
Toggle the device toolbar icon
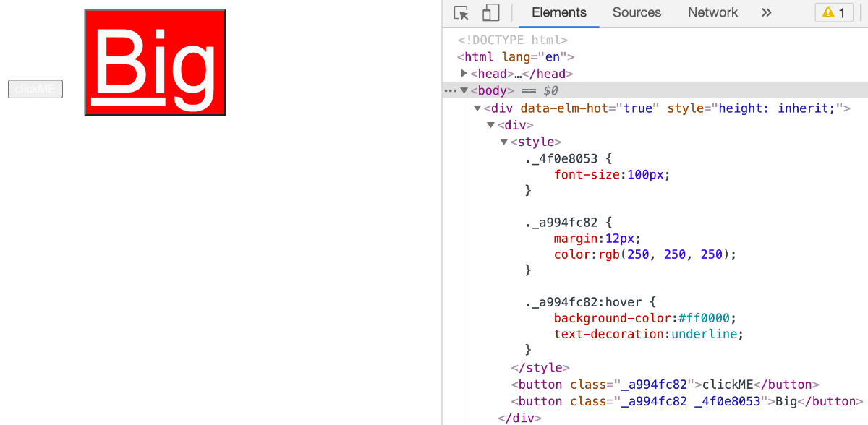(x=491, y=13)
